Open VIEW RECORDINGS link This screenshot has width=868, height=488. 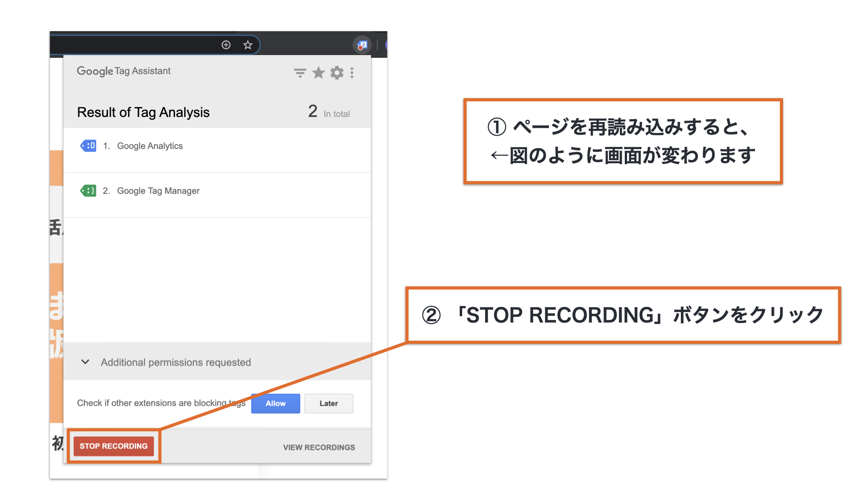tap(319, 447)
